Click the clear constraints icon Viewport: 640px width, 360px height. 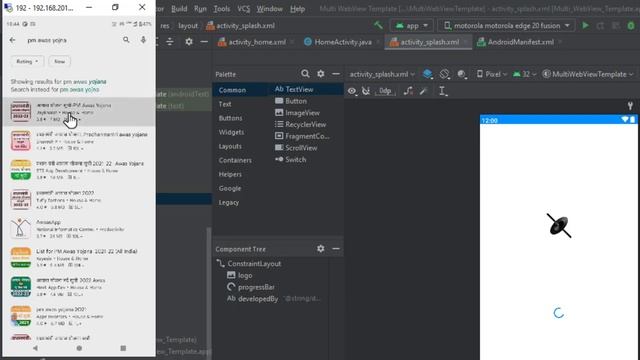click(x=408, y=91)
